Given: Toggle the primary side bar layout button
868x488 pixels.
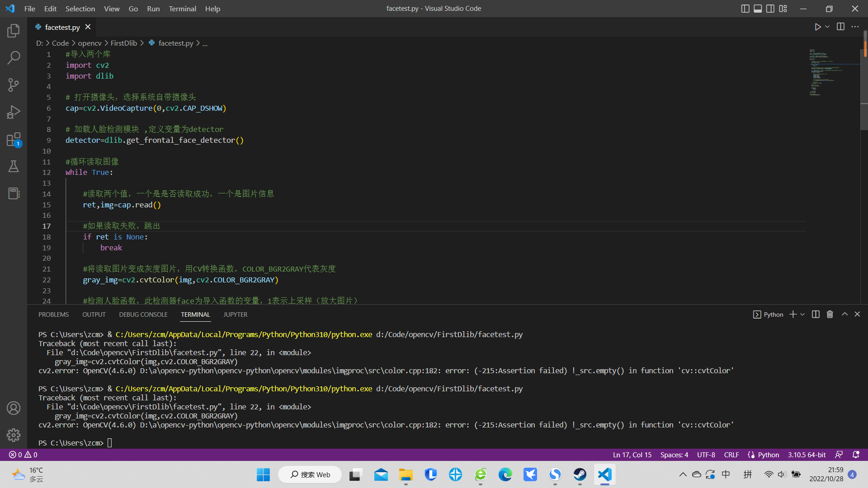Looking at the screenshot, I should [745, 9].
